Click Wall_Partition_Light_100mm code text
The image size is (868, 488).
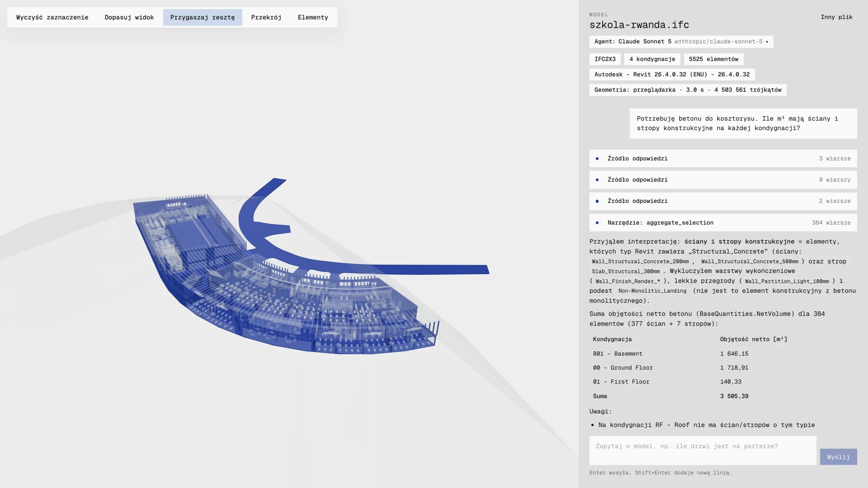coord(787,281)
